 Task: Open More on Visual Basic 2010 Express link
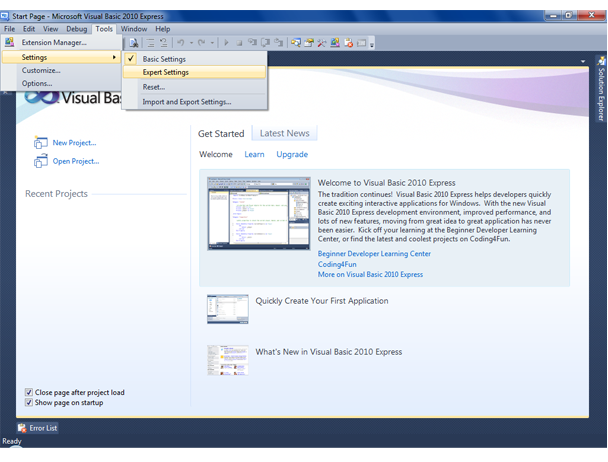[370, 274]
